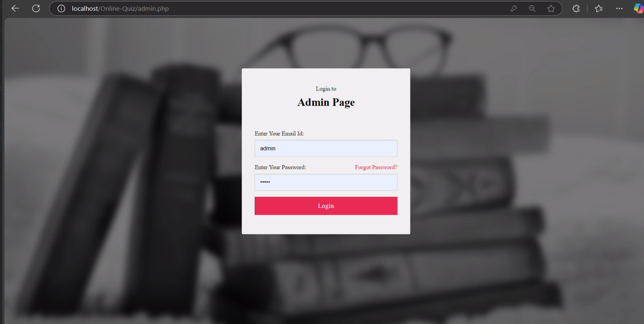Open the browser extensions puzzle icon
644x324 pixels.
coord(576,9)
